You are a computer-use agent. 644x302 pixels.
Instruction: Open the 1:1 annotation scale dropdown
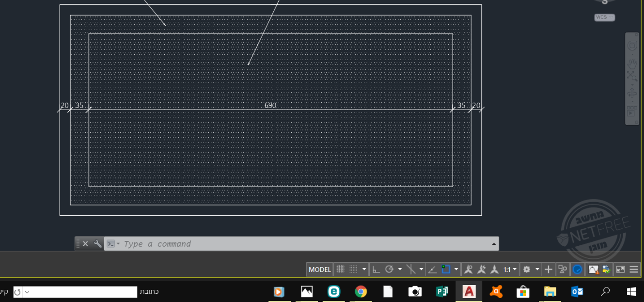click(510, 270)
